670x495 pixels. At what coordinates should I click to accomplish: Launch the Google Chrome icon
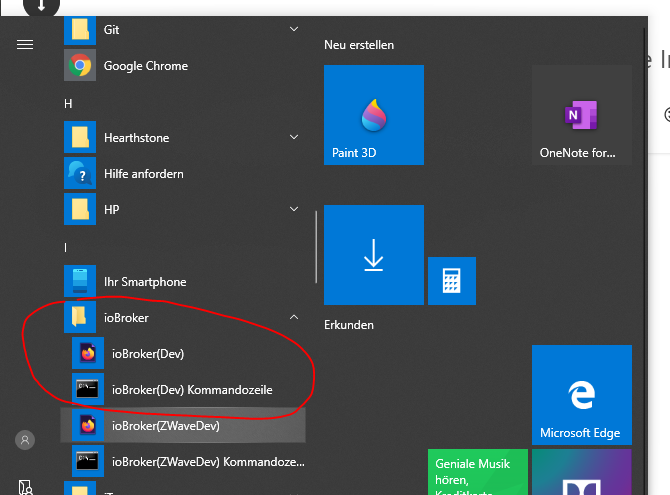(x=80, y=65)
